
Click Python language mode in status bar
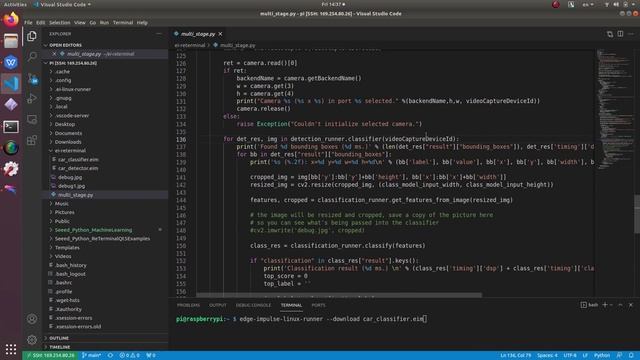tap(602, 356)
